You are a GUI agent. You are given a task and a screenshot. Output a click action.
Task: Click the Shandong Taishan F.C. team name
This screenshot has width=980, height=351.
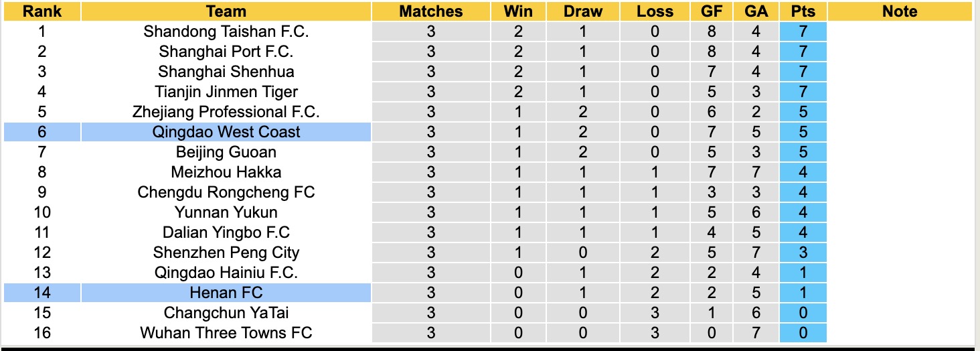[226, 31]
